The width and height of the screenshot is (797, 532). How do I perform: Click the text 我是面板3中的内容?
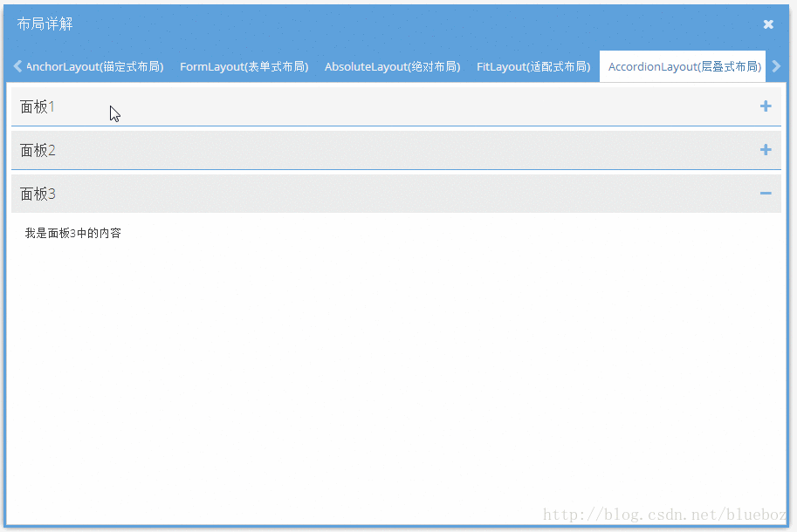click(x=73, y=233)
